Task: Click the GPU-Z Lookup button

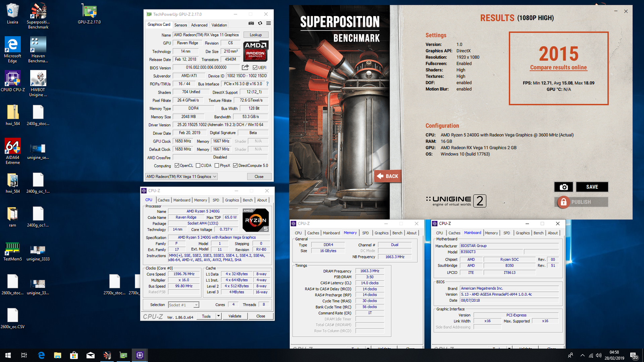Action: coord(256,35)
